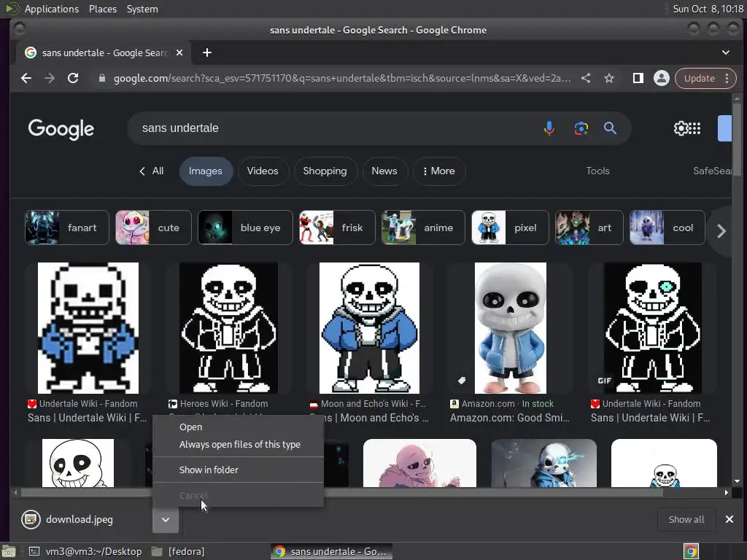747x560 pixels.
Task: Click the Chrome tray icon in panel
Action: tap(691, 551)
